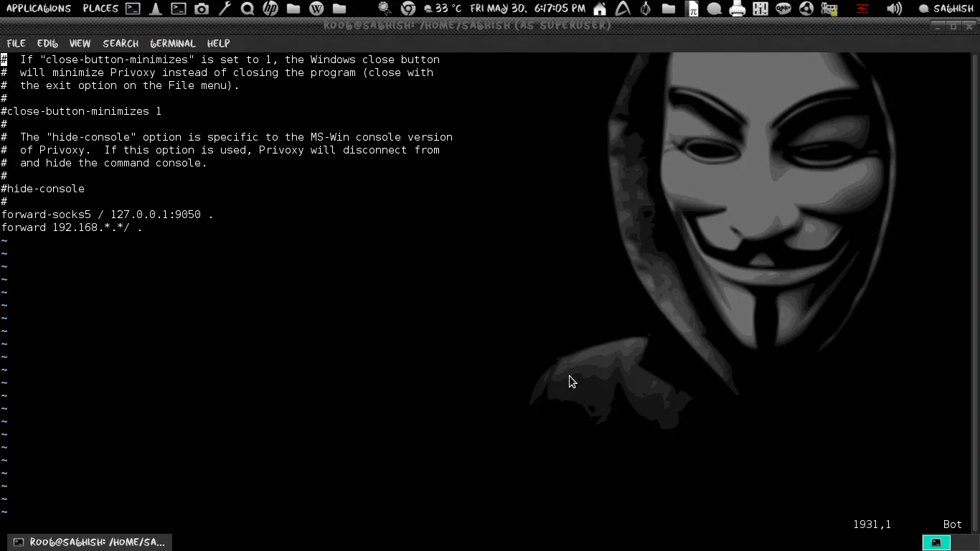
Task: Launch the Chrome browser icon
Action: [408, 9]
